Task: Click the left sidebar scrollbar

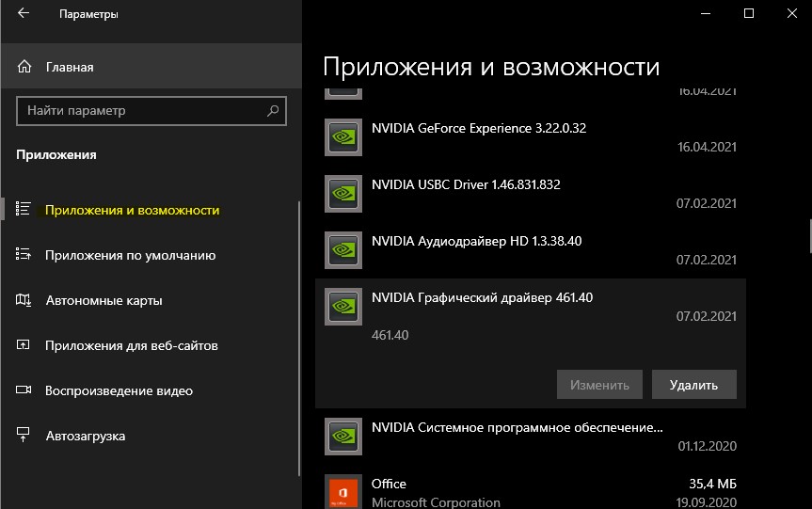Action: point(299,339)
